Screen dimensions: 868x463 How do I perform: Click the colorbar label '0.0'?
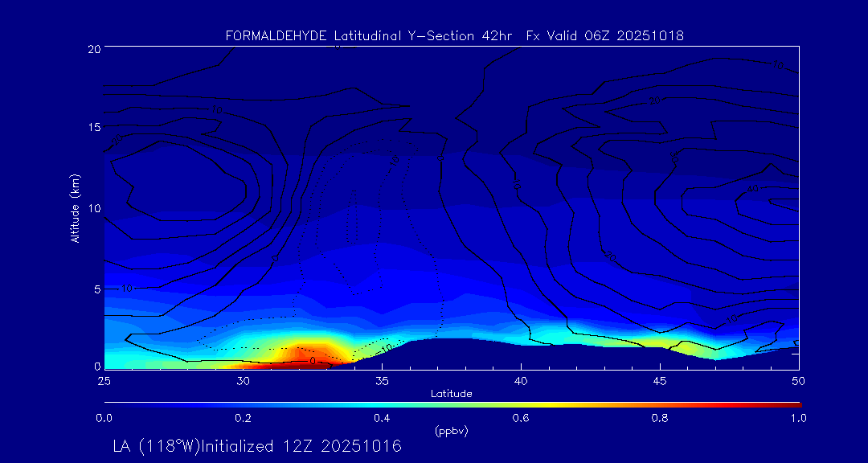pos(104,418)
